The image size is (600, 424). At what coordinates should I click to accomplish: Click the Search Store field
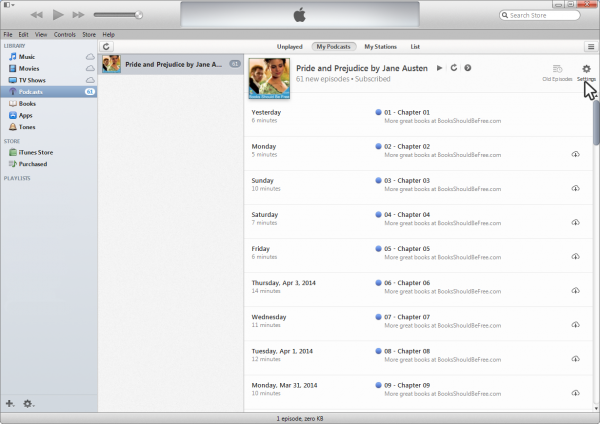[540, 15]
